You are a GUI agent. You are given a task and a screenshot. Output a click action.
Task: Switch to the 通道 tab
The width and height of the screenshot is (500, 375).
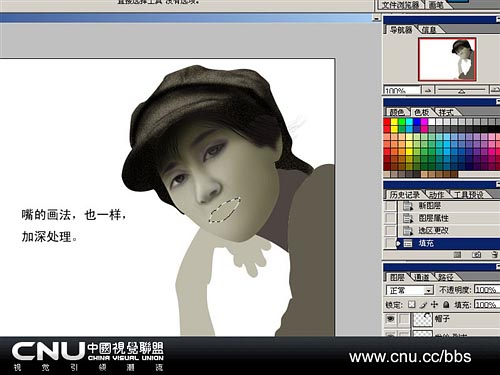click(x=421, y=277)
